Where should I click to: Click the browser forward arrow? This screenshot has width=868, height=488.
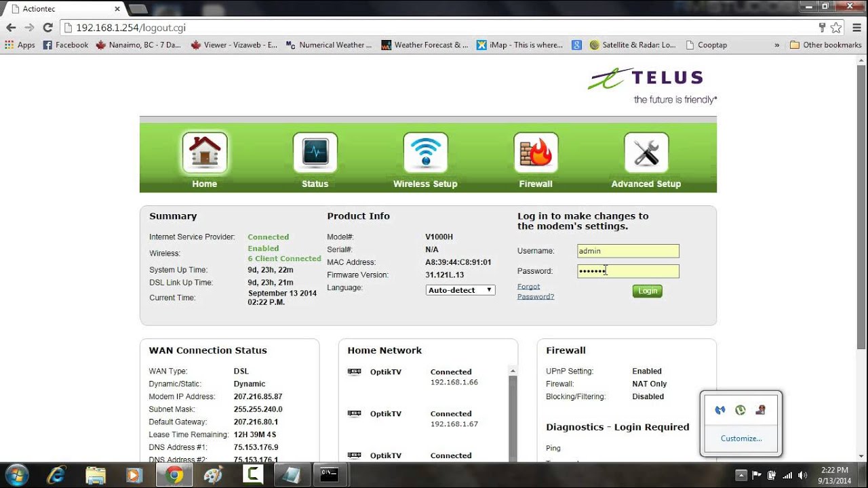pyautogui.click(x=29, y=28)
